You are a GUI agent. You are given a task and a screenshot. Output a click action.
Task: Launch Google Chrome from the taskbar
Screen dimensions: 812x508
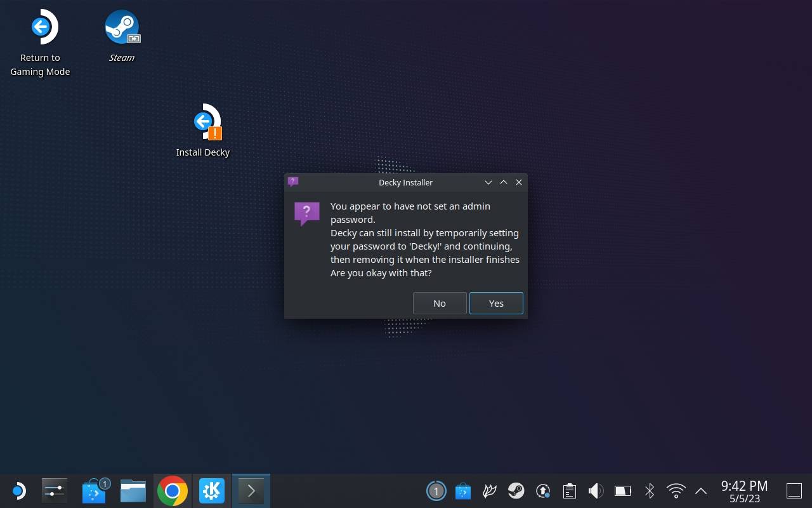tap(173, 491)
